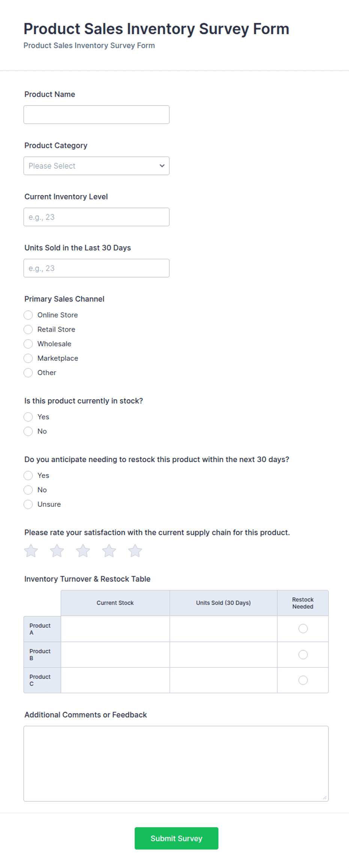This screenshot has height=868, width=349.
Task: Select the second star rating
Action: click(x=57, y=551)
